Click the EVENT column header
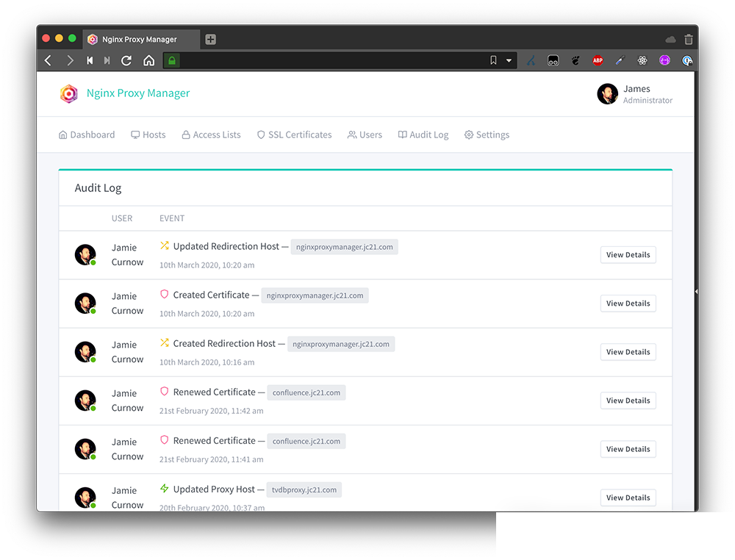This screenshot has width=735, height=560. [x=172, y=218]
